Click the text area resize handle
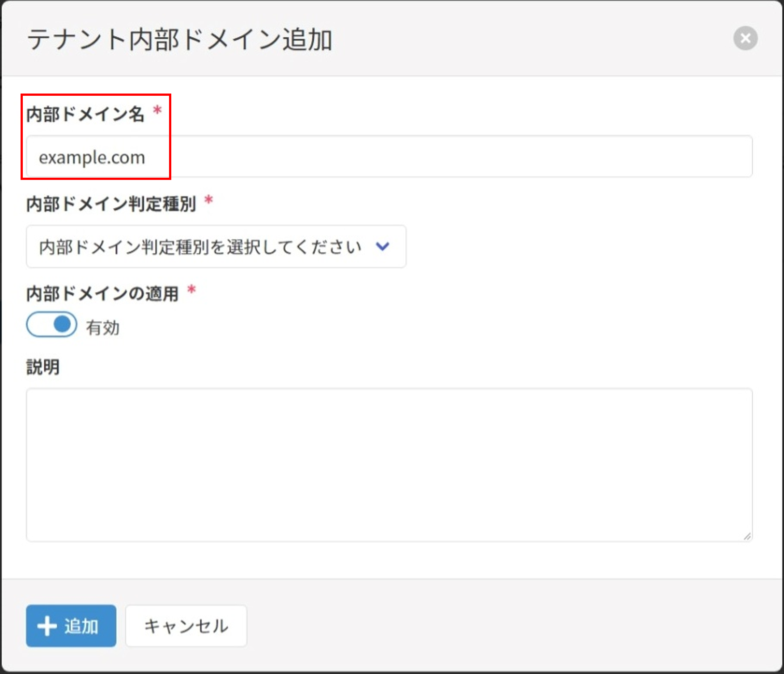The height and width of the screenshot is (674, 784). tap(747, 536)
